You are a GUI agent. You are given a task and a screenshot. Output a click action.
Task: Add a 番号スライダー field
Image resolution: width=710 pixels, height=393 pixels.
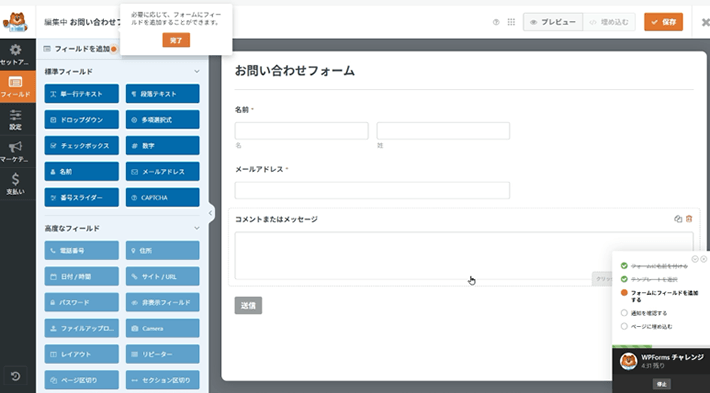[x=82, y=197]
